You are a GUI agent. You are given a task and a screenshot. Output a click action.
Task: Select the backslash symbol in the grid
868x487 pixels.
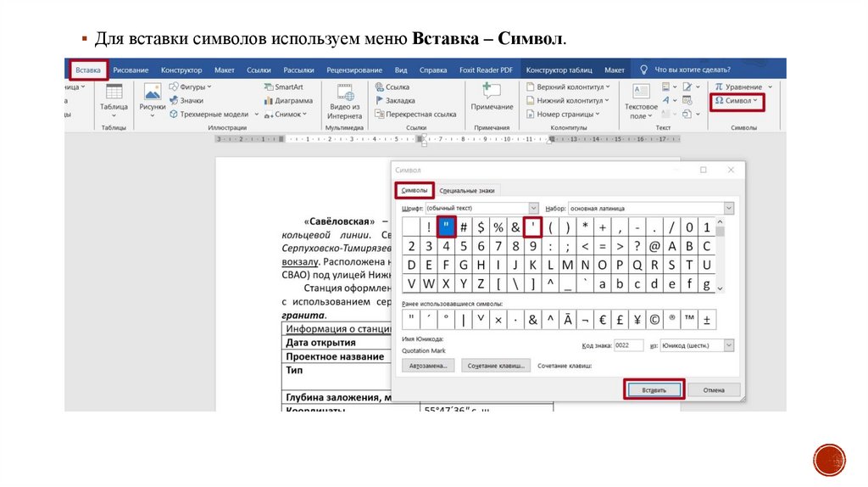(x=515, y=284)
